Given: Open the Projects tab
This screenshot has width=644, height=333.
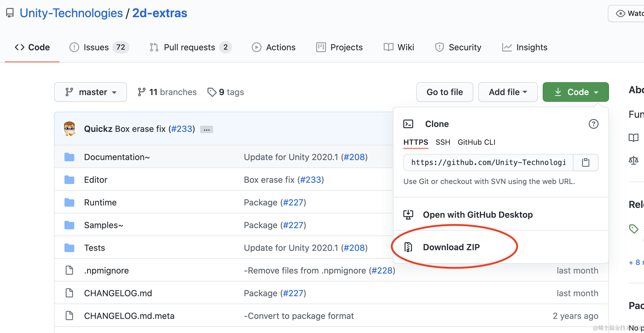Looking at the screenshot, I should click(x=339, y=47).
